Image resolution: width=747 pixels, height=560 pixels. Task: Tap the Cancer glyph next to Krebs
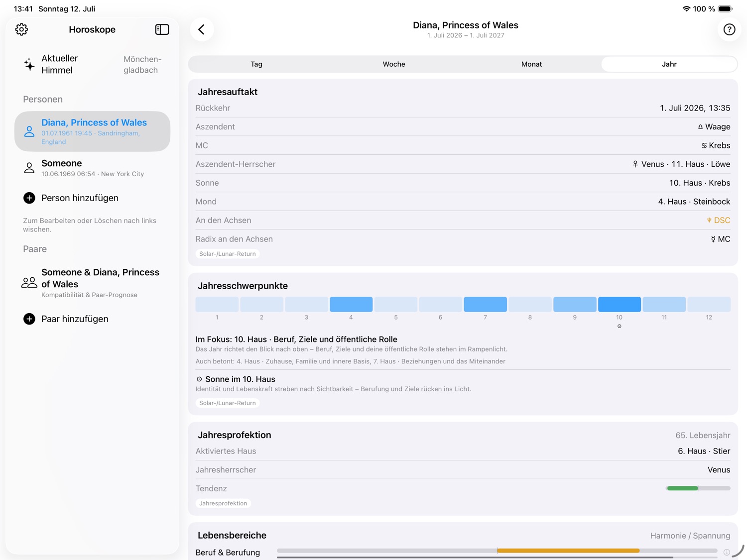(x=704, y=146)
